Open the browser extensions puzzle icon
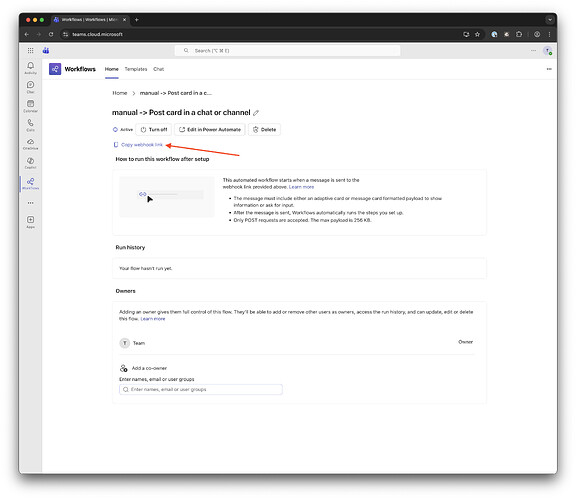Viewport: 576px width, 499px height. click(x=519, y=34)
